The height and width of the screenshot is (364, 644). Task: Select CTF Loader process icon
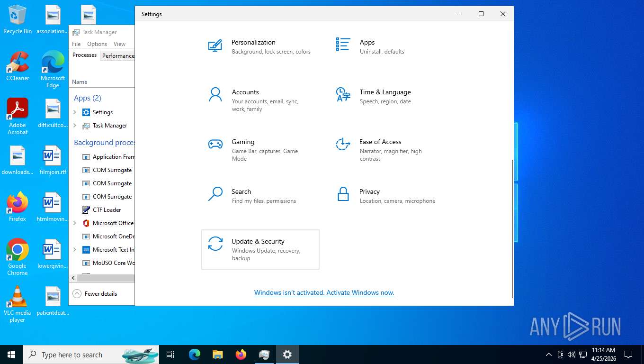[x=86, y=210]
